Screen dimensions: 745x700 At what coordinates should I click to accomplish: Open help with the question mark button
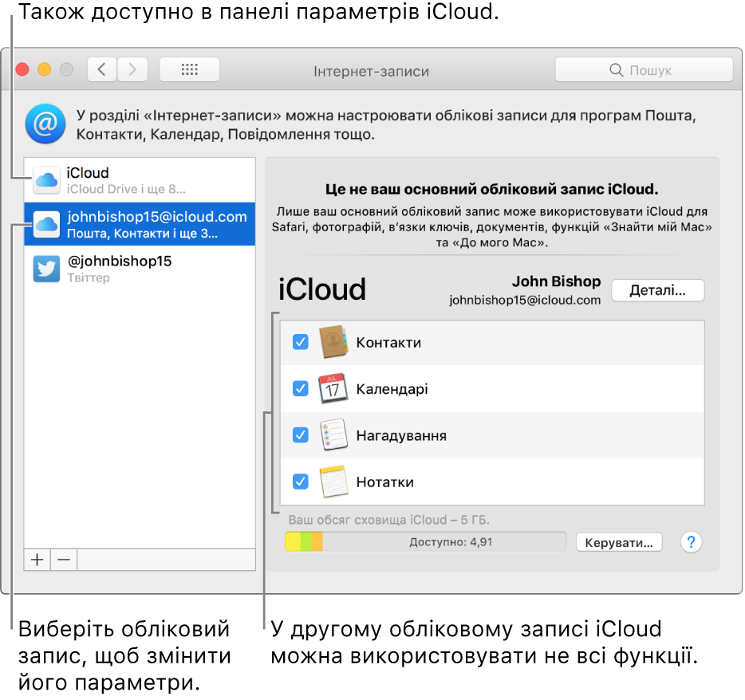(691, 542)
